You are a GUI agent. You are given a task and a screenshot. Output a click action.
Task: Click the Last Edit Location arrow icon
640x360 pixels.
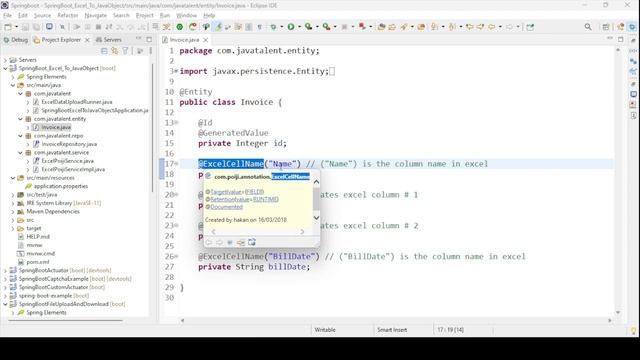coord(470,27)
